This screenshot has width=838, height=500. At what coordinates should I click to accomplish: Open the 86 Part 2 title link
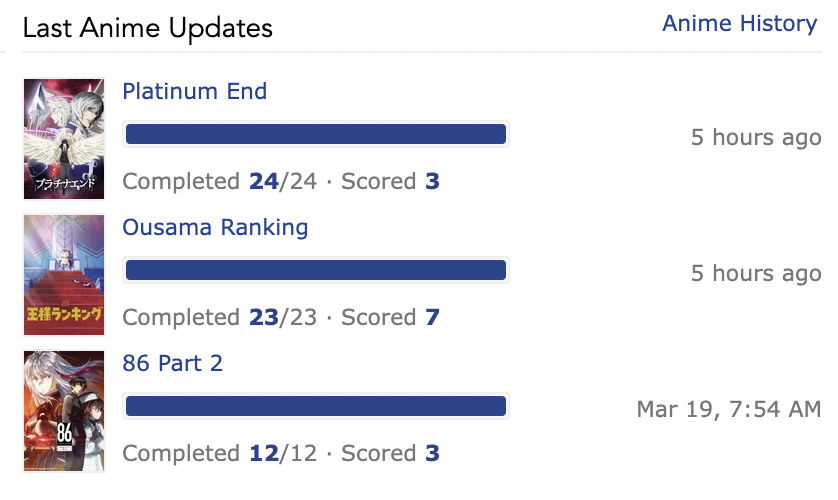point(173,363)
